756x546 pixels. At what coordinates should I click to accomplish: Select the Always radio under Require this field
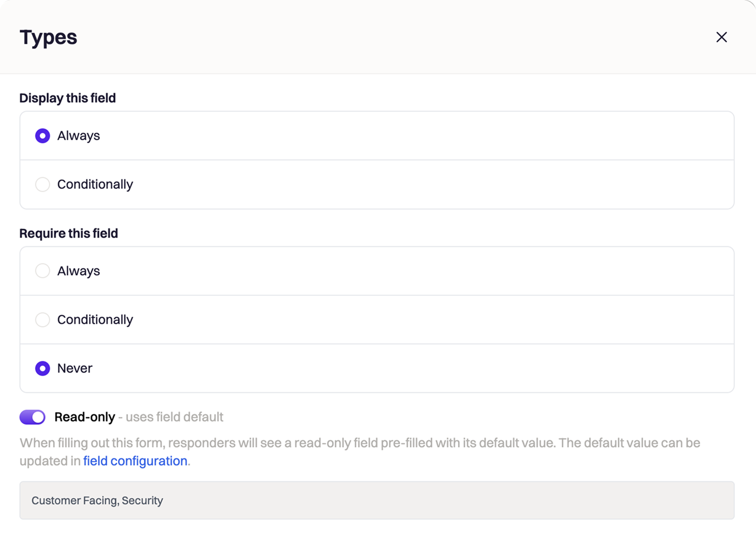[43, 271]
